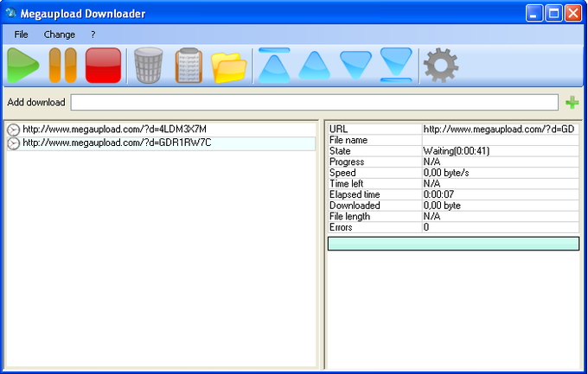The image size is (588, 374).
Task: Start downloads with the green play icon
Action: point(22,65)
